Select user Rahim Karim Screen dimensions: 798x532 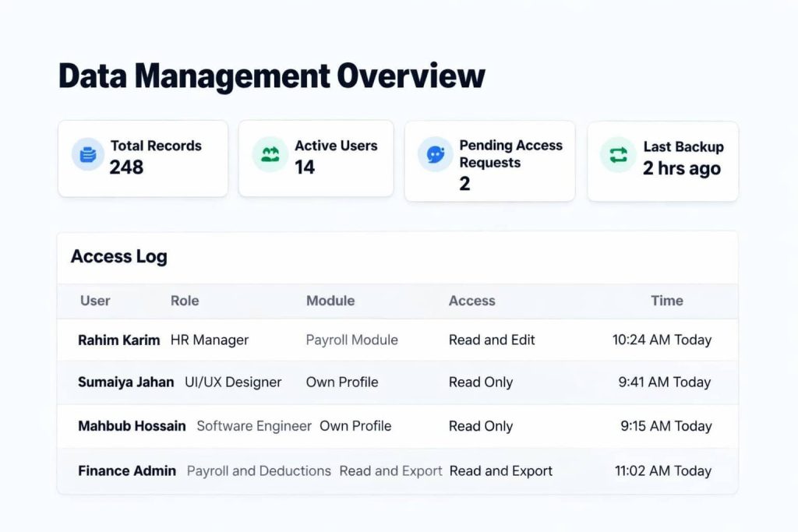tap(118, 340)
